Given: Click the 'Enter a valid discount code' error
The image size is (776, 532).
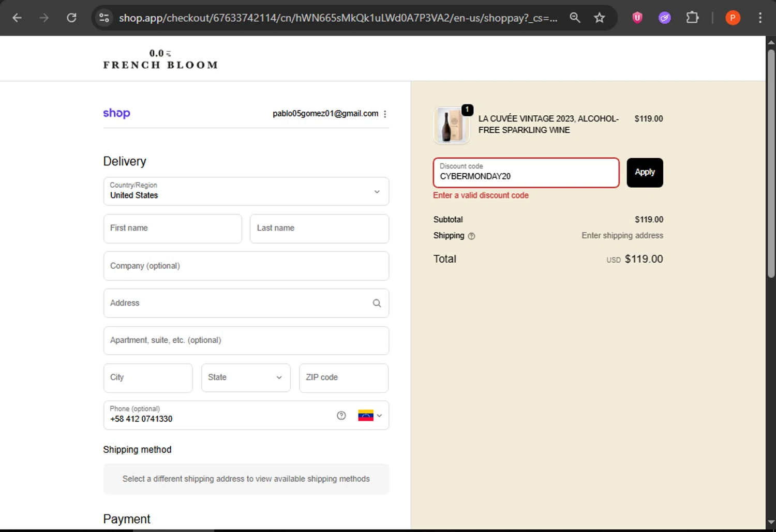Looking at the screenshot, I should coord(481,195).
